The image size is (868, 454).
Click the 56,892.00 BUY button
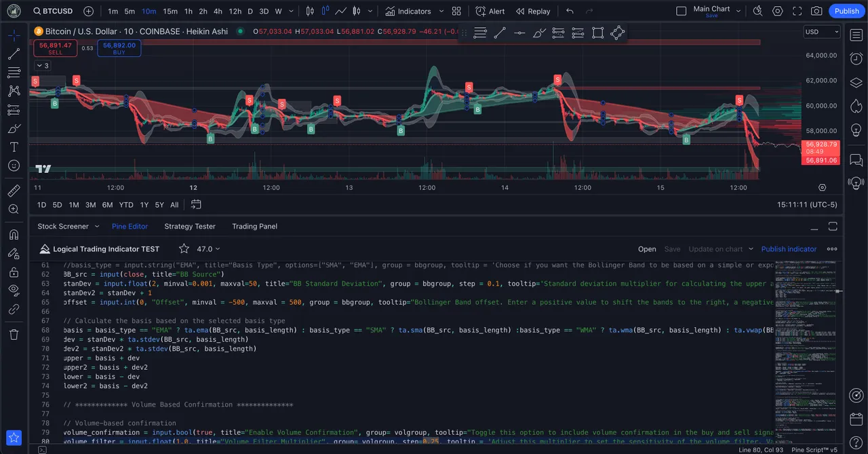(x=119, y=48)
